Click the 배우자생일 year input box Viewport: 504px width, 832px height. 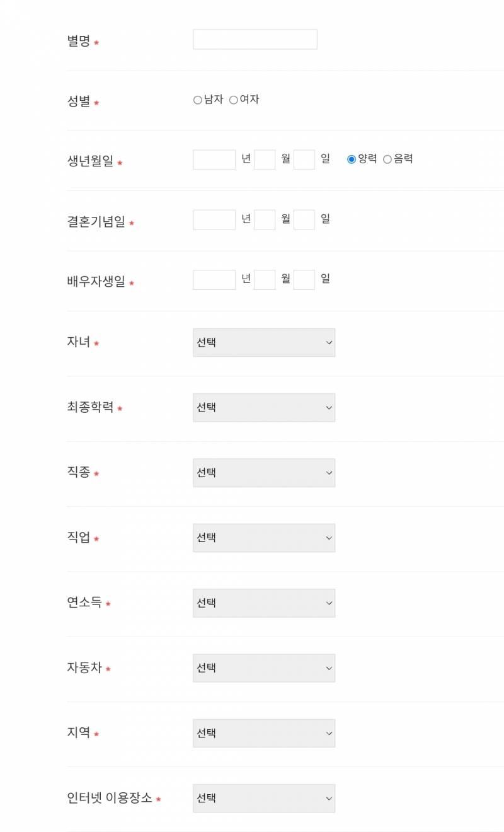coord(214,279)
